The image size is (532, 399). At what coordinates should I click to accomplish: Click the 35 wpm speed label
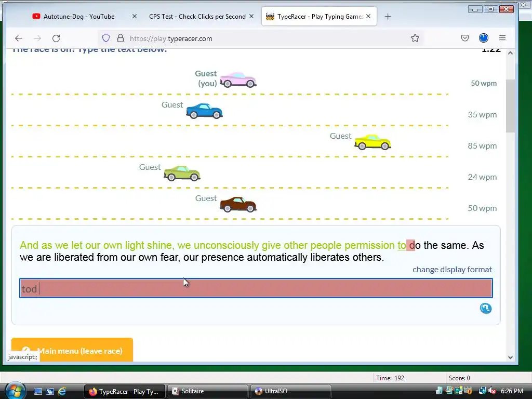click(482, 115)
